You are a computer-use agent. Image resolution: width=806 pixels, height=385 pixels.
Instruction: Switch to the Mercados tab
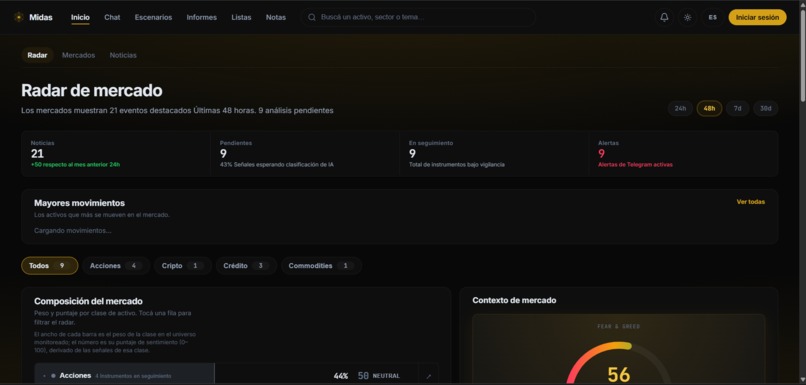[79, 55]
